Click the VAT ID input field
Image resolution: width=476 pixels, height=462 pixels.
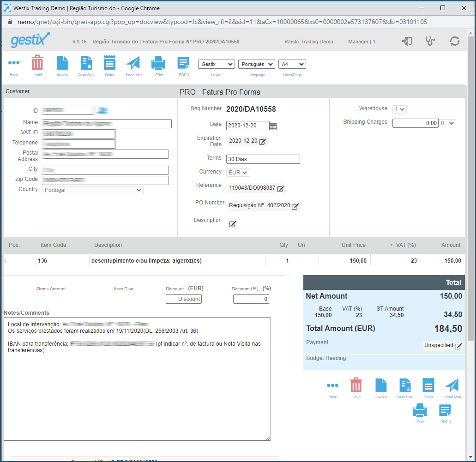click(x=79, y=134)
